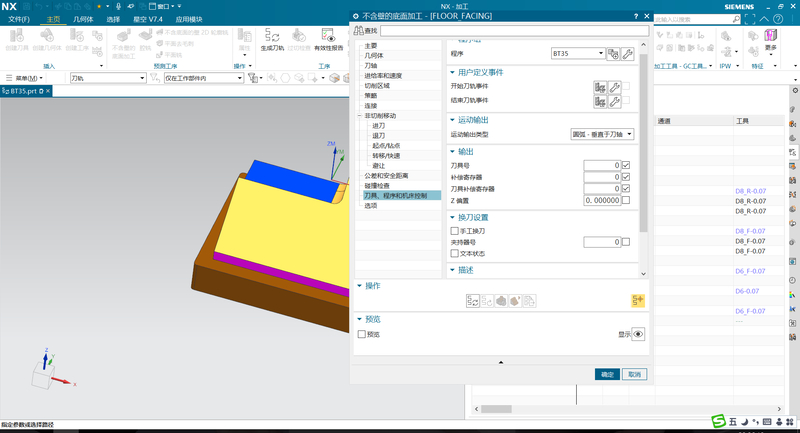Viewport: 800px width, 433px height.
Task: Click the new program group icon beside BT35
Action: point(613,54)
